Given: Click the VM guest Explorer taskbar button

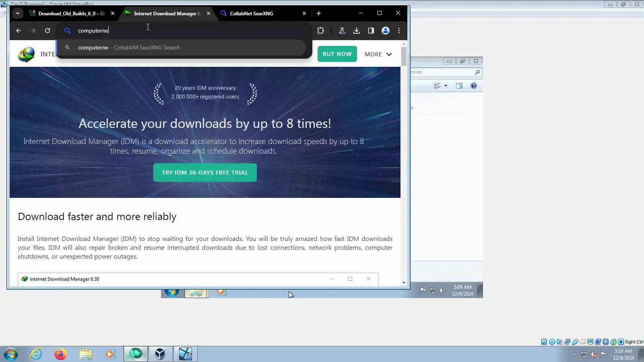Looking at the screenshot, I should tap(196, 293).
